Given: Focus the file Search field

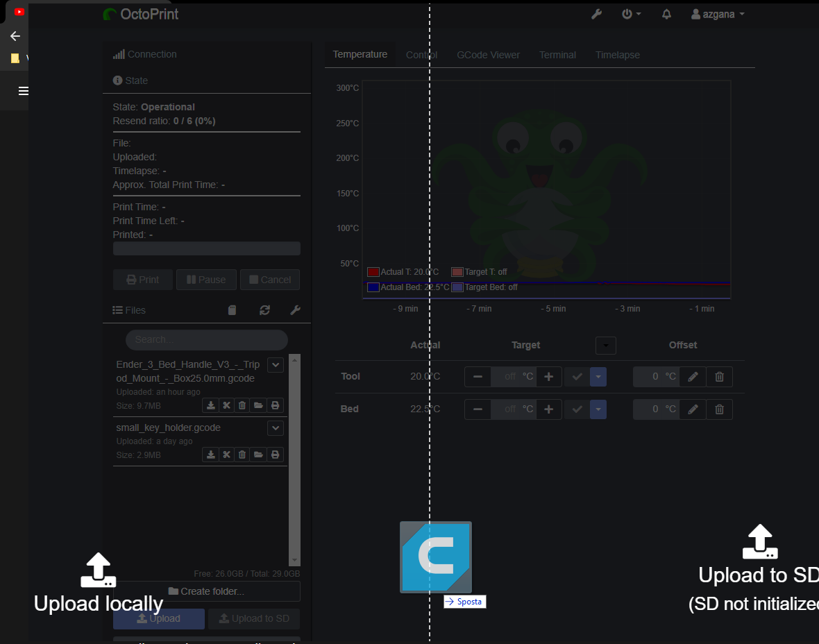Looking at the screenshot, I should [x=207, y=339].
